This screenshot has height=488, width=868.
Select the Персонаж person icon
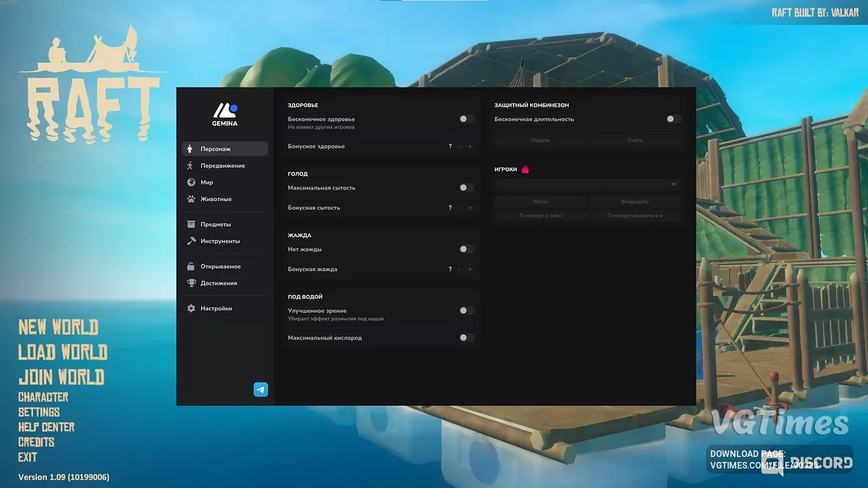[190, 149]
